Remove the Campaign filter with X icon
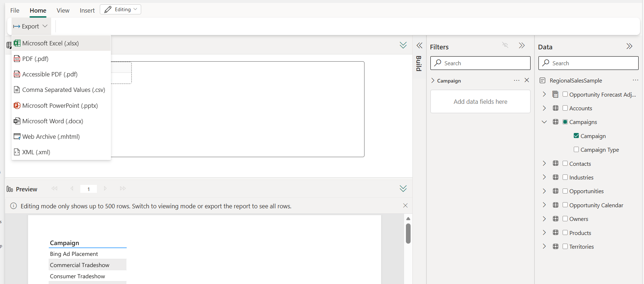This screenshot has width=644, height=284. [x=527, y=80]
